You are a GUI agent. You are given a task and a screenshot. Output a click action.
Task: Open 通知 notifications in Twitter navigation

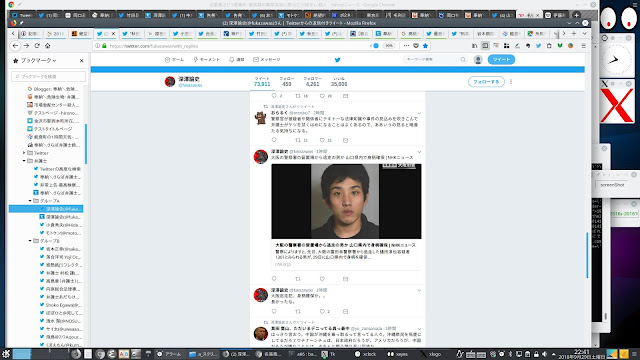237,60
